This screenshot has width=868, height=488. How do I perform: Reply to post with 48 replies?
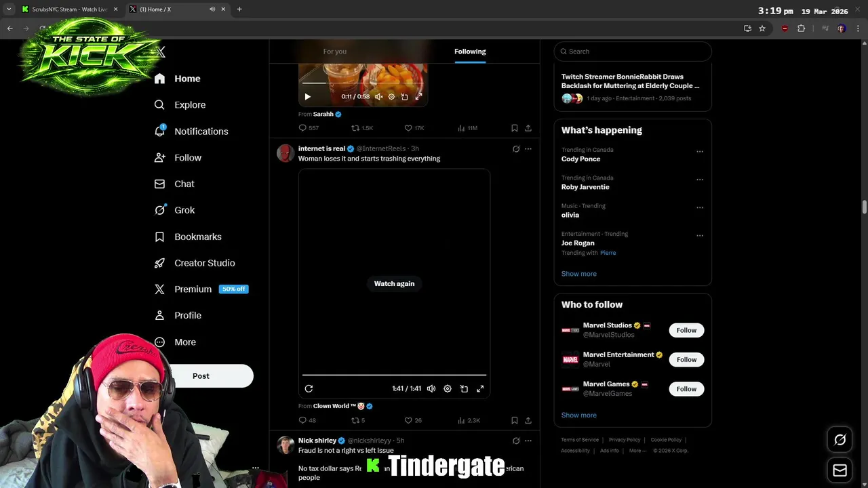click(x=307, y=420)
